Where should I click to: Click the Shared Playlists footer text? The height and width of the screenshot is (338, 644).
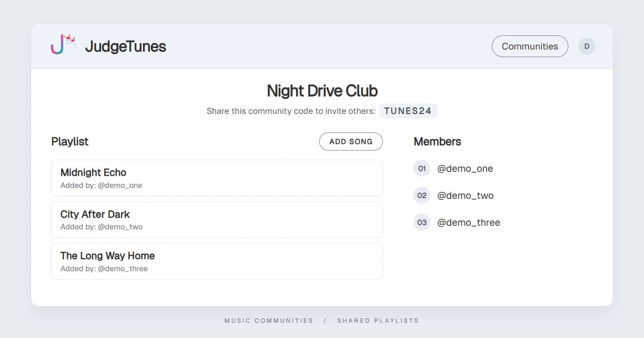[378, 321]
